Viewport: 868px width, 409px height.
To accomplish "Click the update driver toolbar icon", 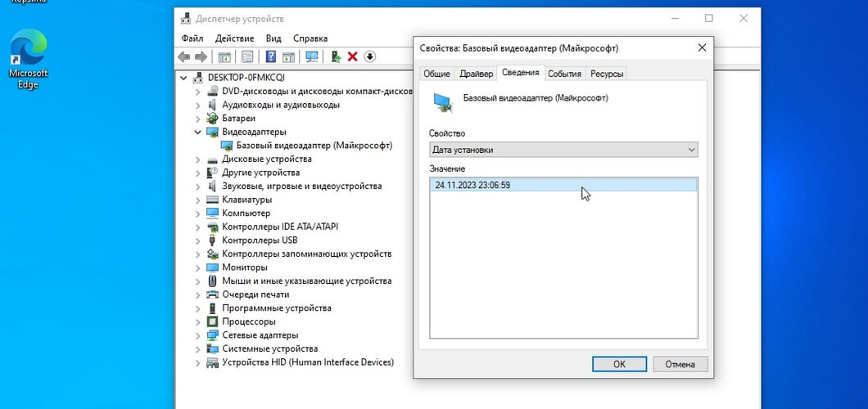I will point(336,56).
